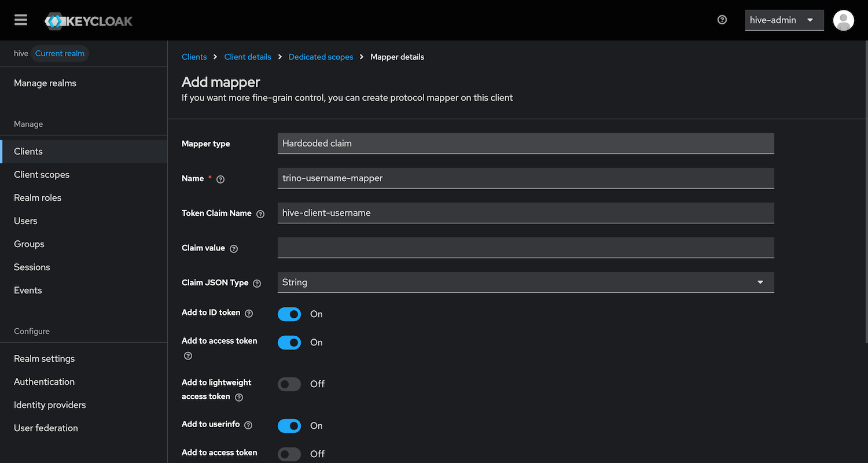
Task: Open Client scopes in sidebar
Action: click(x=42, y=175)
